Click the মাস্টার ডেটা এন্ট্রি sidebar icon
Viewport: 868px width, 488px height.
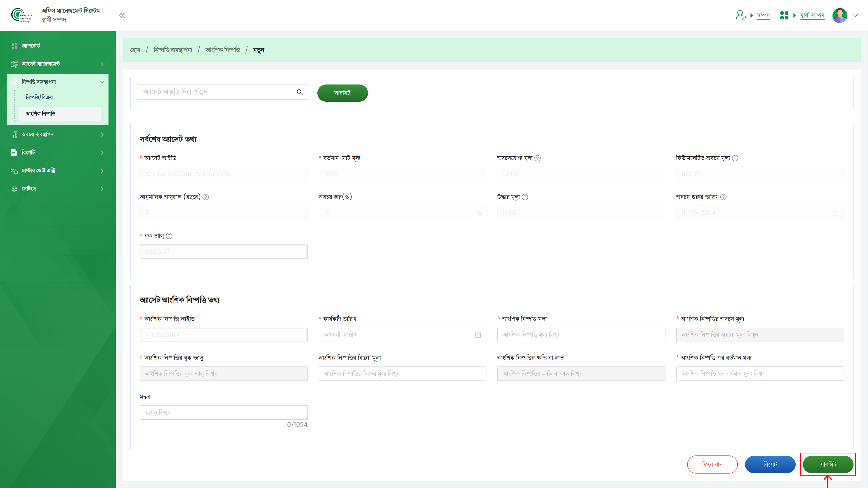(14, 171)
